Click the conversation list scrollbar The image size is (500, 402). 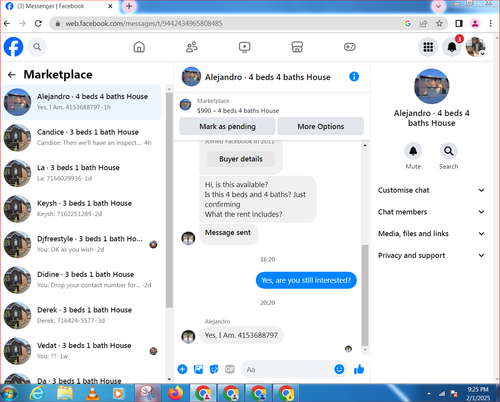169,200
